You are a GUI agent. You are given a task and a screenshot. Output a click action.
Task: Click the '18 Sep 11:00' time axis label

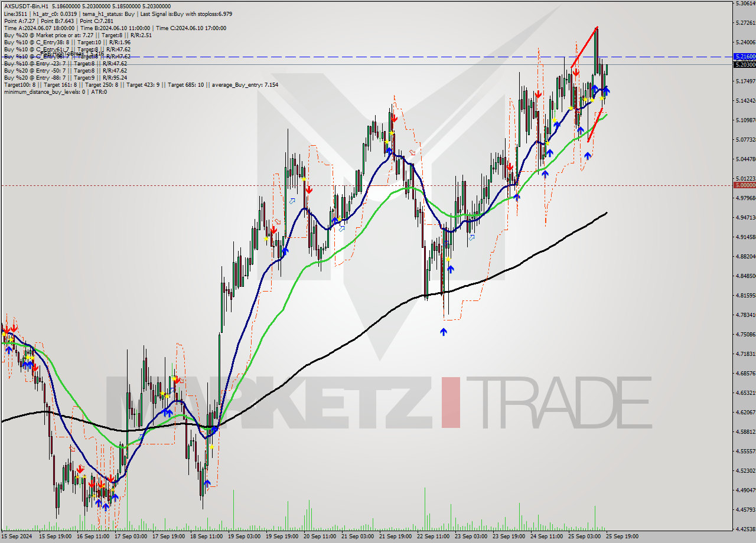[207, 536]
